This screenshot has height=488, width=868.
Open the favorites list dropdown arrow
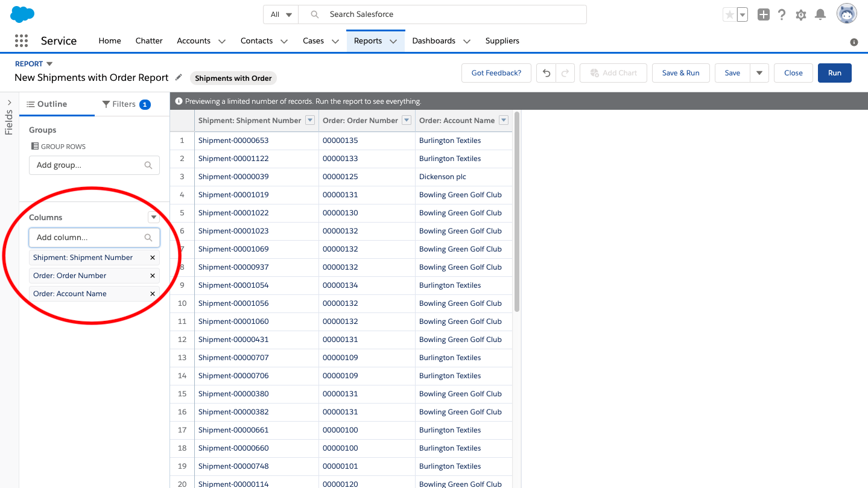743,15
